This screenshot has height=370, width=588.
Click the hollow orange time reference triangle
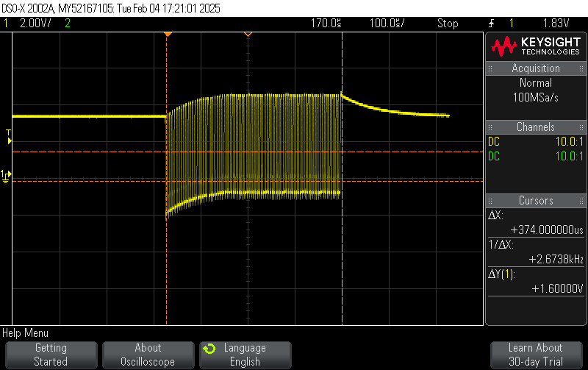click(248, 35)
